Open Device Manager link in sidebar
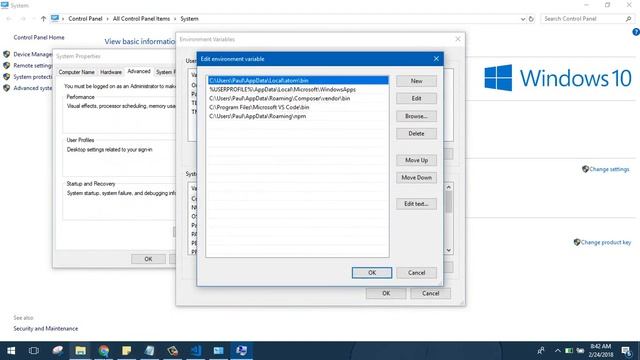 click(x=33, y=54)
